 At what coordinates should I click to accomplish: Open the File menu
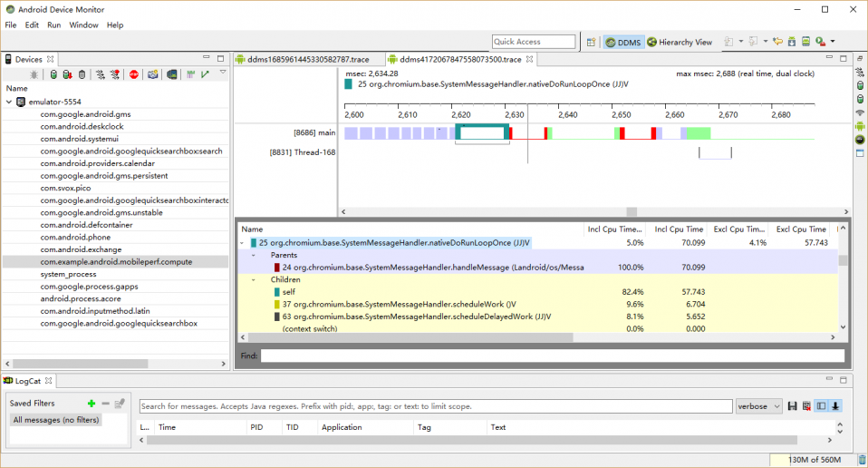pos(11,24)
